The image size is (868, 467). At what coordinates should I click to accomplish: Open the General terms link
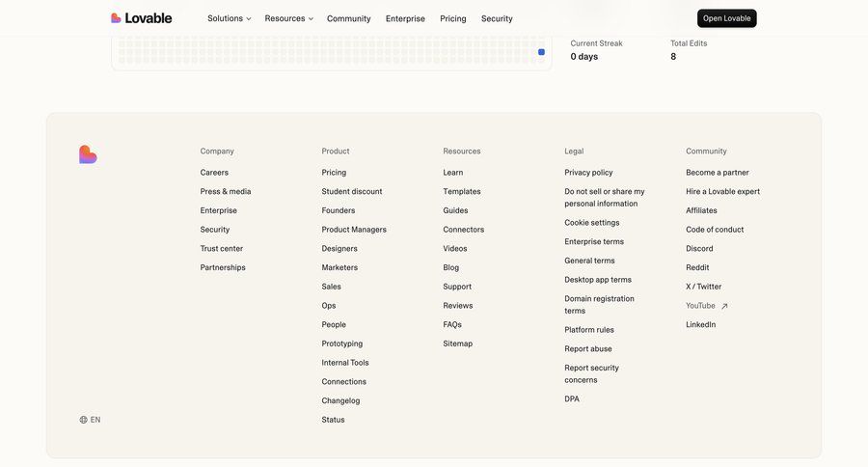[589, 261]
